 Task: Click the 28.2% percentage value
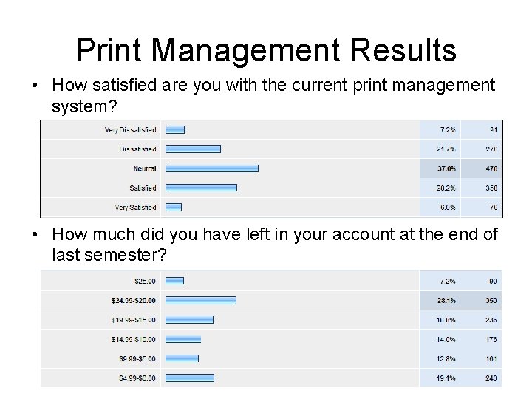[447, 188]
